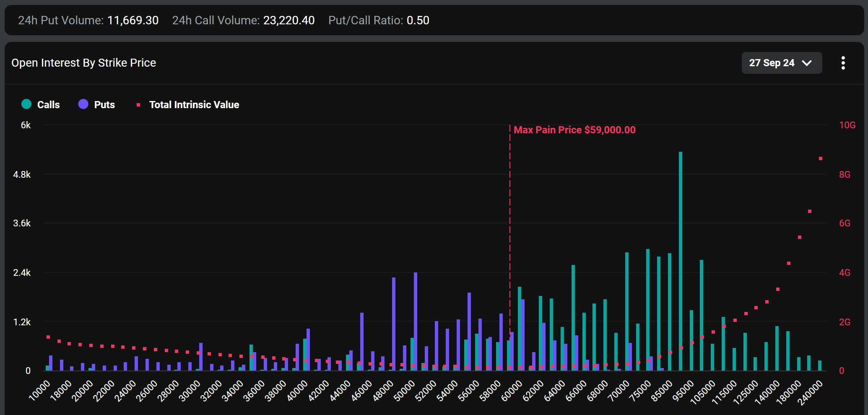Click the 48000 strike axis label
Screen dimensions: 868x415
[383, 391]
